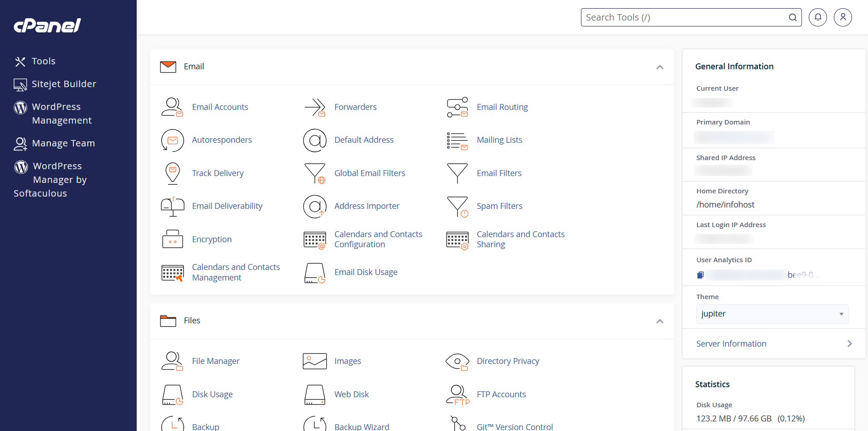The width and height of the screenshot is (868, 431).
Task: Select Tools in the sidebar
Action: coord(35,61)
